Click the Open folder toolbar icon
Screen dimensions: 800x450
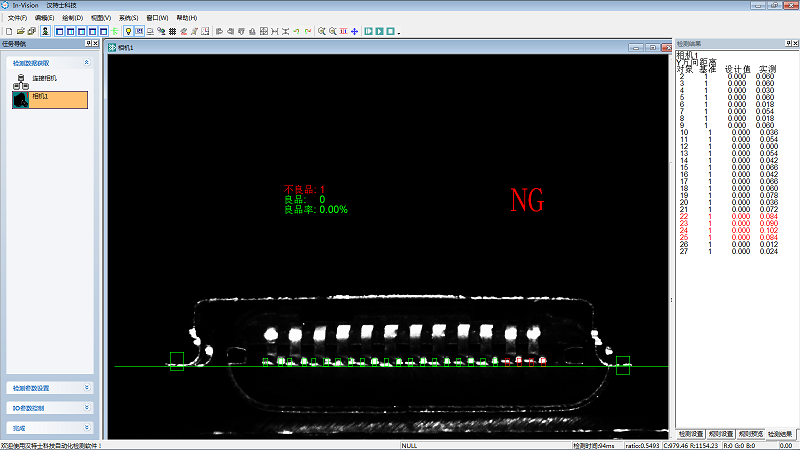pos(20,31)
